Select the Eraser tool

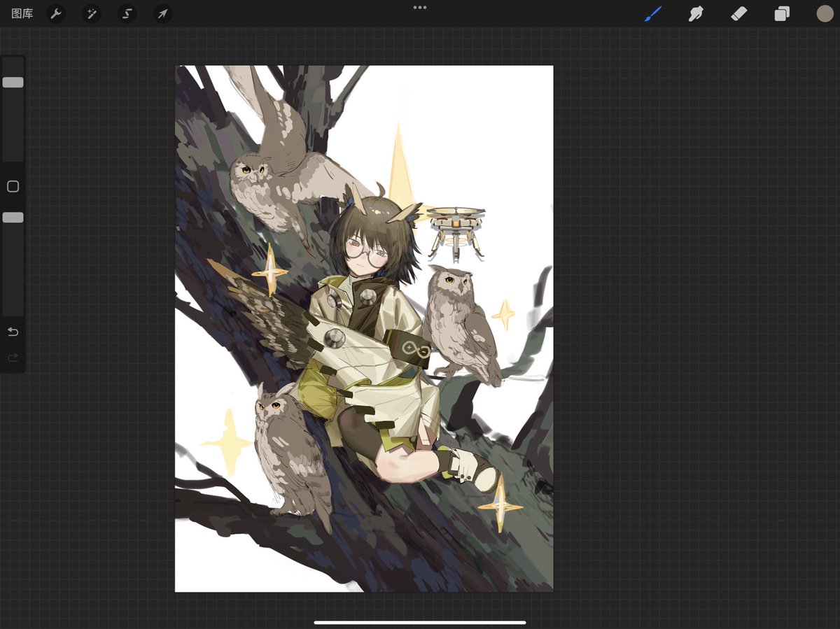(739, 13)
